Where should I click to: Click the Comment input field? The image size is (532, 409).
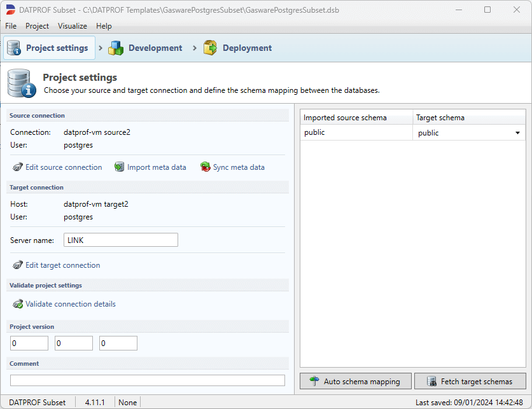coord(147,379)
